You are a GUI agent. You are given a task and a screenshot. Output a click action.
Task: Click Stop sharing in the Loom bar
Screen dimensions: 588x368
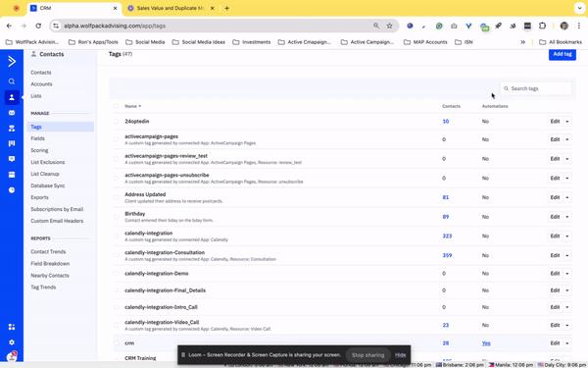[x=367, y=355]
